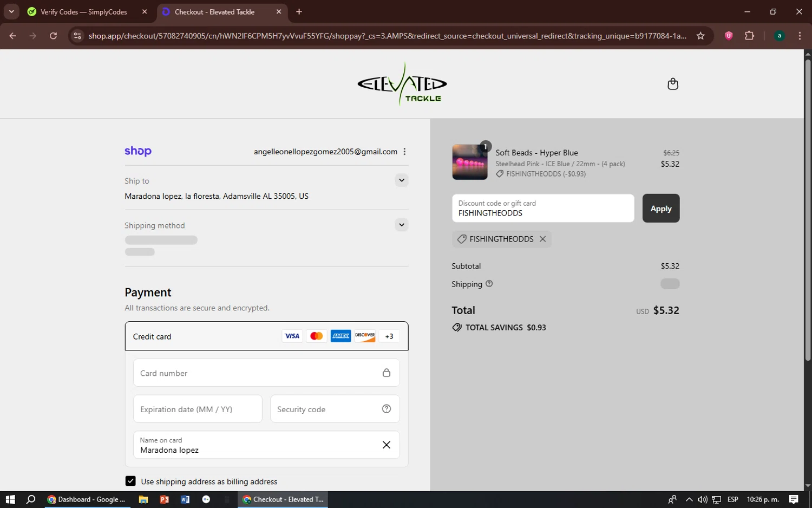The width and height of the screenshot is (812, 508).
Task: Open the volume control in tray
Action: tap(703, 499)
